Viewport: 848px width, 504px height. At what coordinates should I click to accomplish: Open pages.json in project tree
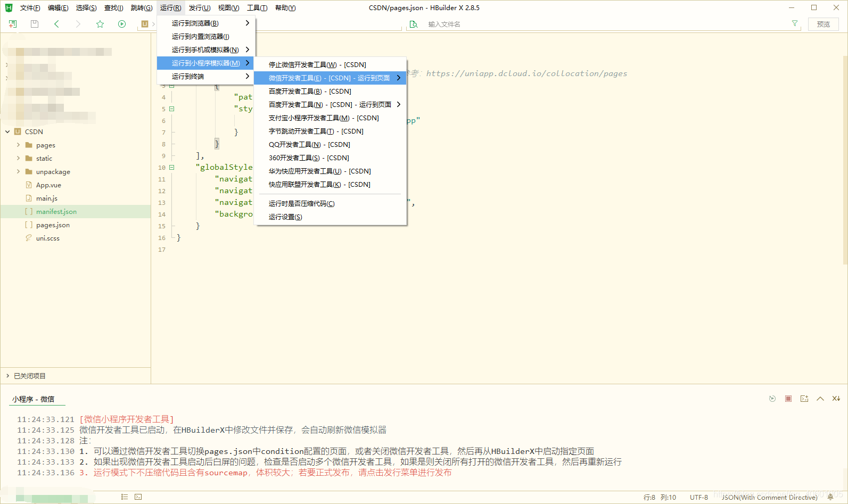point(53,225)
